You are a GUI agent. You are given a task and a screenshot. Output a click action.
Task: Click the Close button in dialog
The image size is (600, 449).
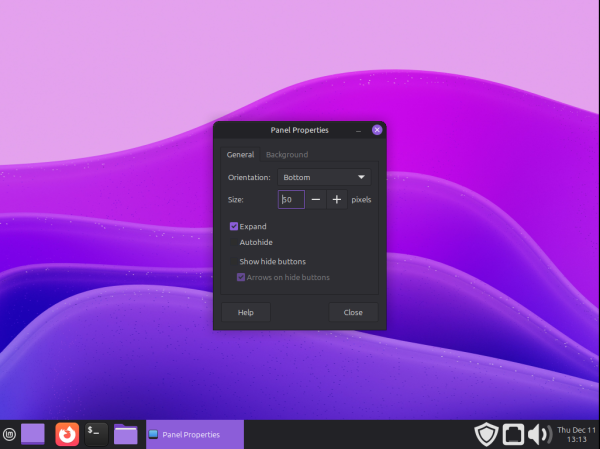coord(353,312)
